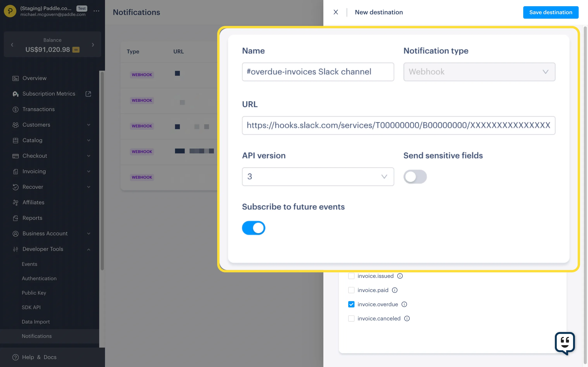Click the Save destination button
The height and width of the screenshot is (367, 588).
[551, 12]
